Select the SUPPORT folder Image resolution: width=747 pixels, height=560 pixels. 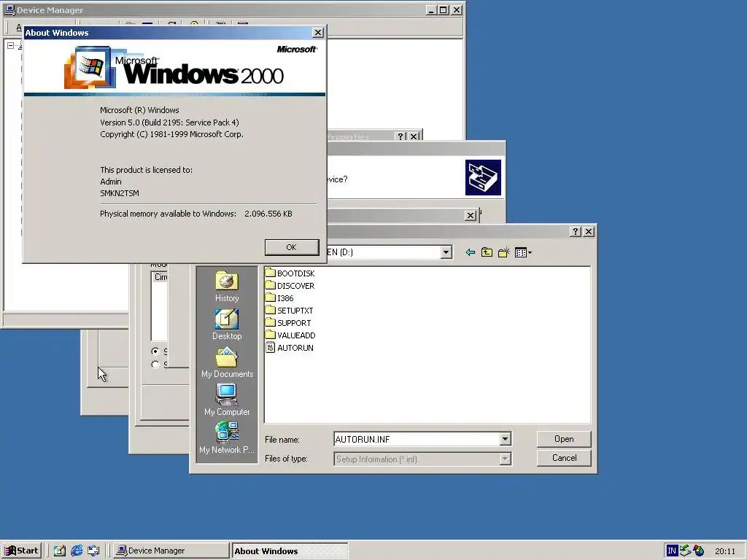288,323
